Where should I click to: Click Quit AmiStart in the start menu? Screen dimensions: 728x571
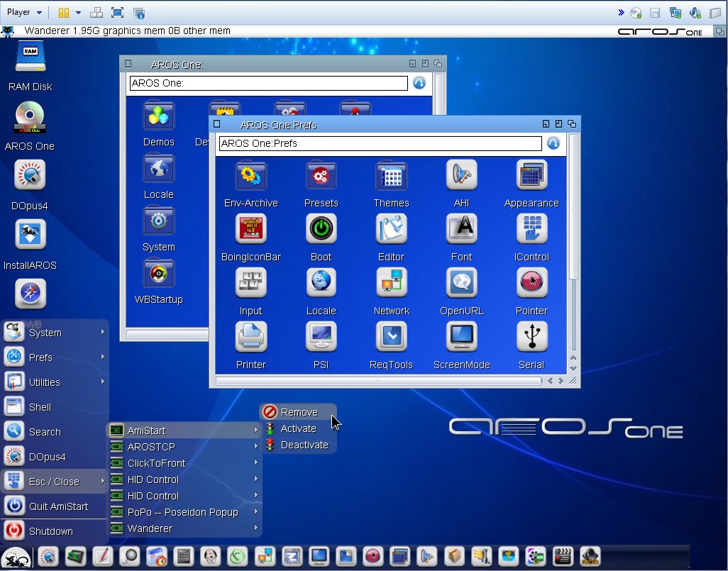tap(58, 506)
